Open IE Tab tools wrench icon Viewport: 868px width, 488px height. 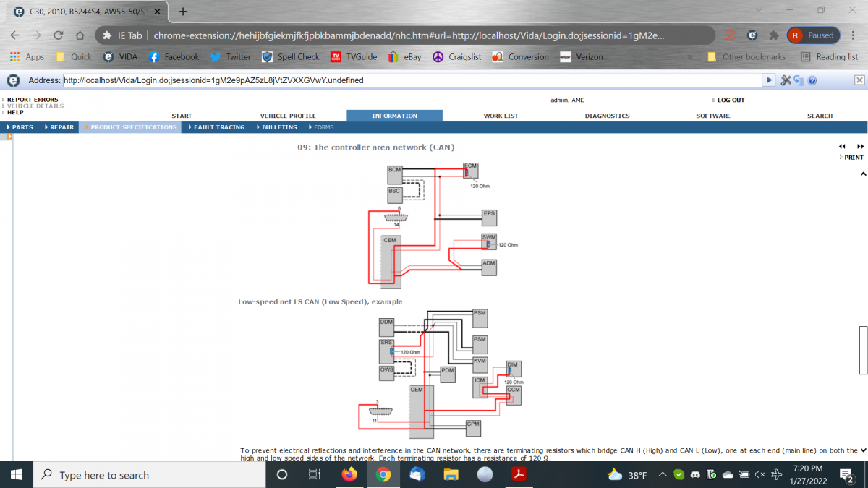click(786, 80)
